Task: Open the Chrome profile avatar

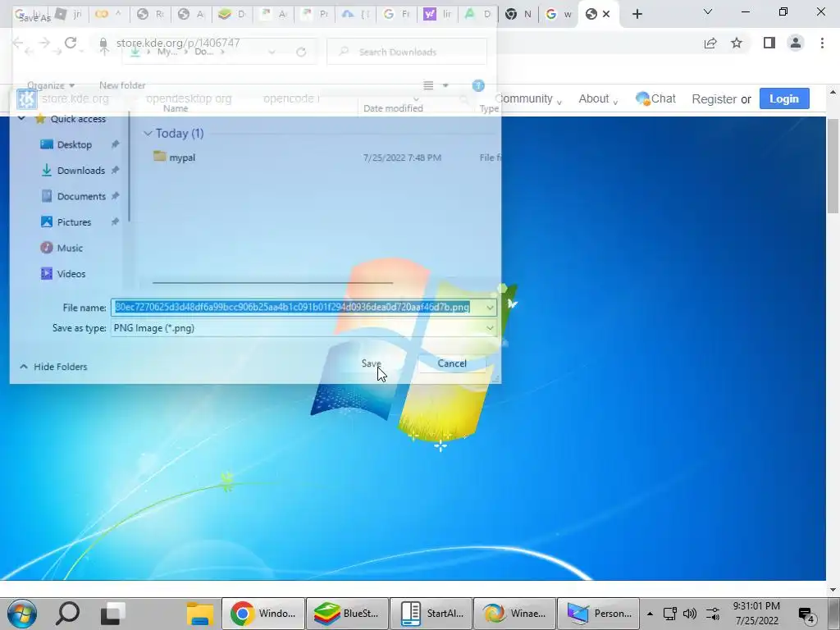Action: pos(796,43)
